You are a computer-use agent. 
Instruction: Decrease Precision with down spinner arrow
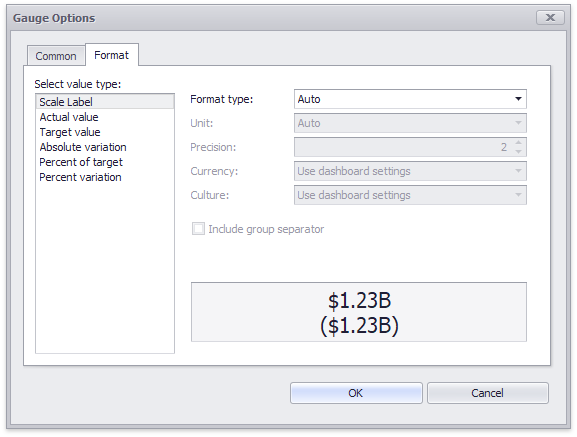(518, 152)
